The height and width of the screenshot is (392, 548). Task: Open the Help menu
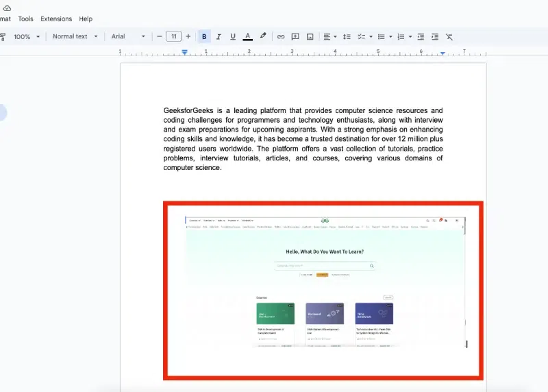click(86, 19)
